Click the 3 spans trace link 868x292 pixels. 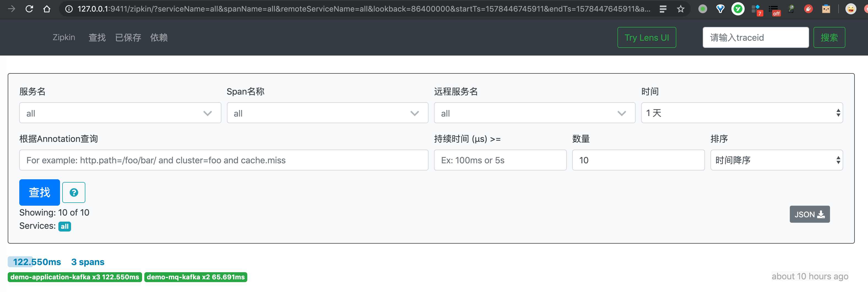[88, 262]
